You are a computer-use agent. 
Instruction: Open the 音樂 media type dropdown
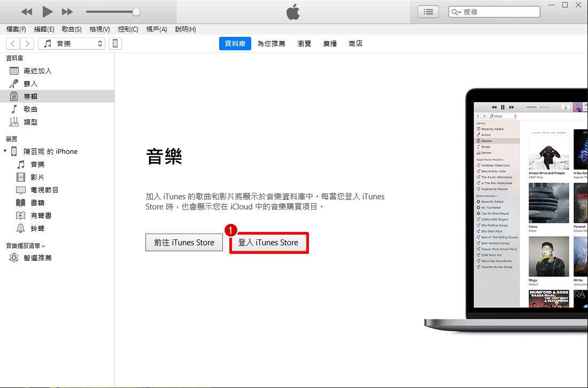pyautogui.click(x=72, y=43)
